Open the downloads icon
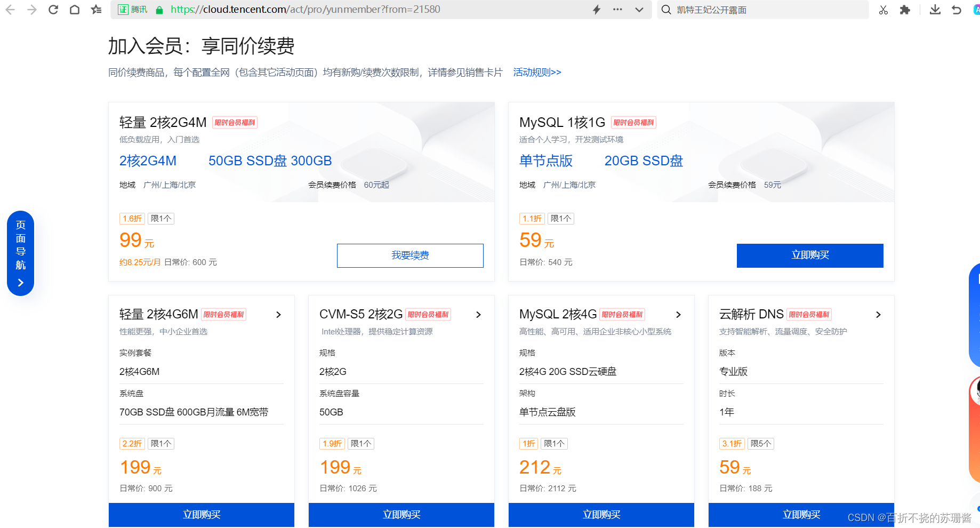This screenshot has width=980, height=528. click(935, 10)
